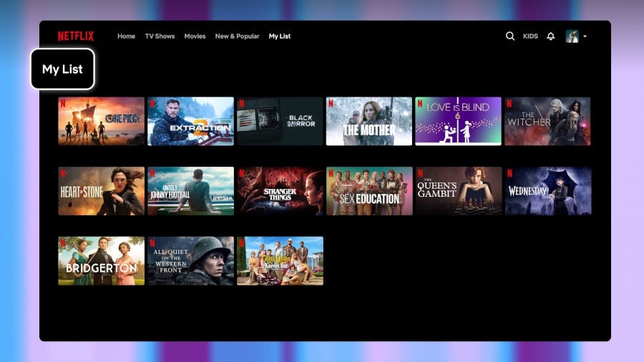Open the Movies menu item
This screenshot has width=644, height=362.
coord(195,36)
